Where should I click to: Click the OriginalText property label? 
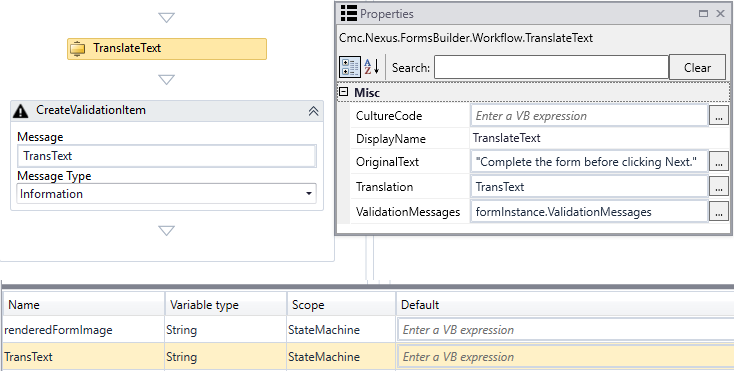click(387, 162)
